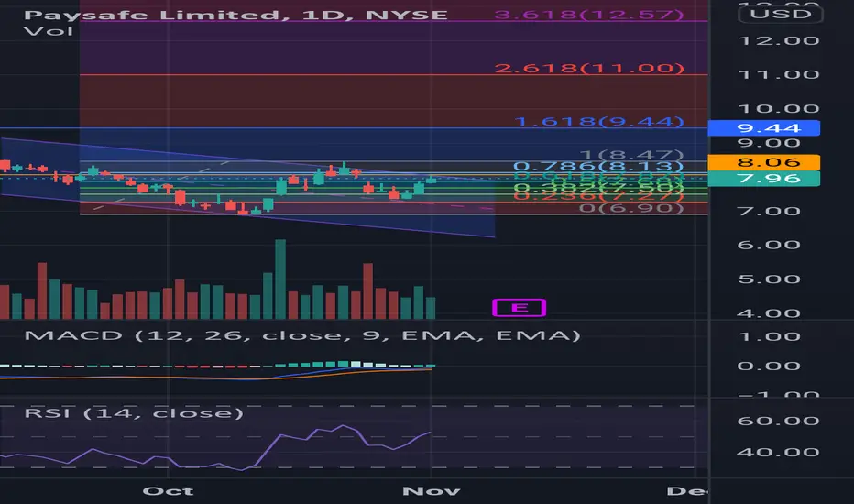The height and width of the screenshot is (504, 854).
Task: Select the 3.618(12.57) Fibonacci level label
Action: (x=589, y=14)
